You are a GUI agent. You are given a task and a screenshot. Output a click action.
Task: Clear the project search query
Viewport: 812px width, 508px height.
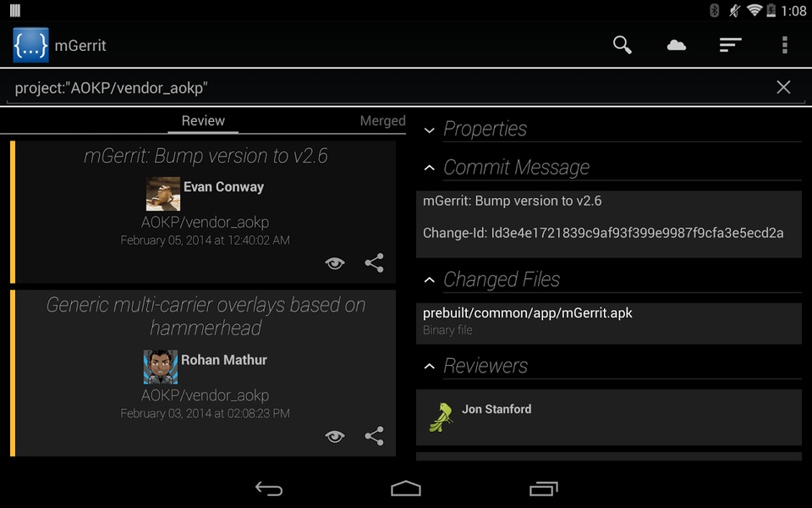pyautogui.click(x=783, y=87)
